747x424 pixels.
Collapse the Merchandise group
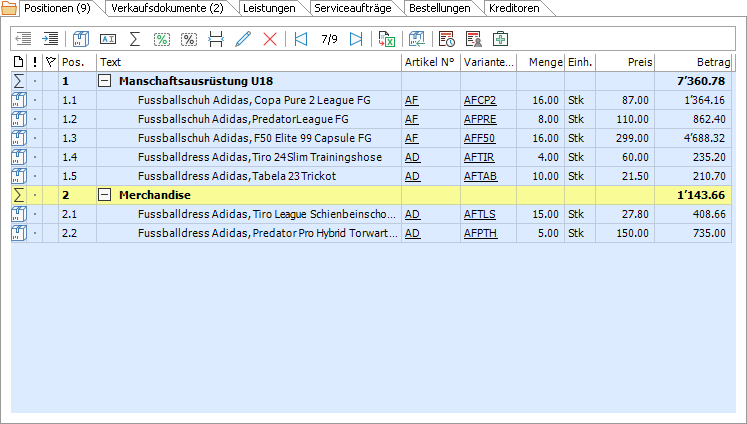click(104, 195)
